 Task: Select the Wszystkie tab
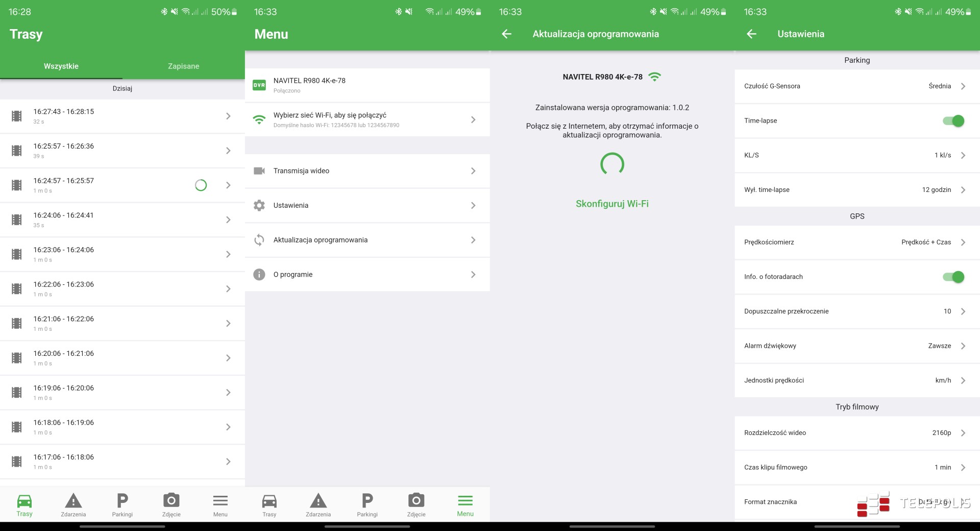pyautogui.click(x=61, y=66)
